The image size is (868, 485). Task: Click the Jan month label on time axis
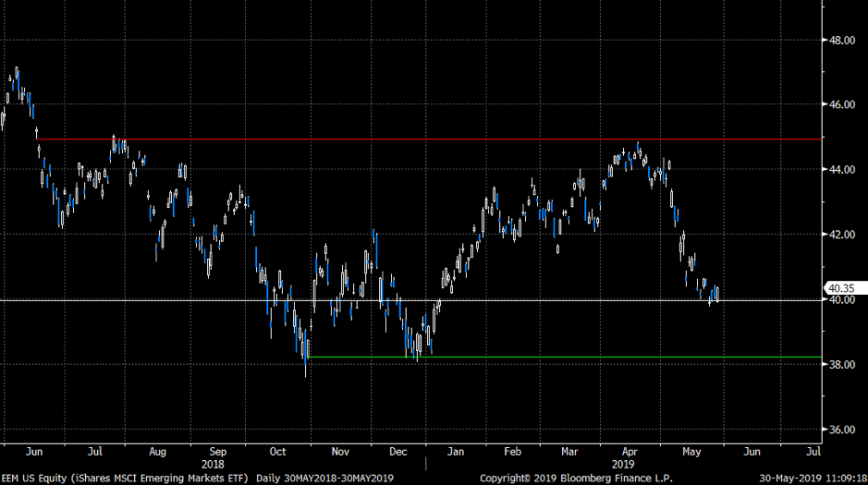click(455, 452)
